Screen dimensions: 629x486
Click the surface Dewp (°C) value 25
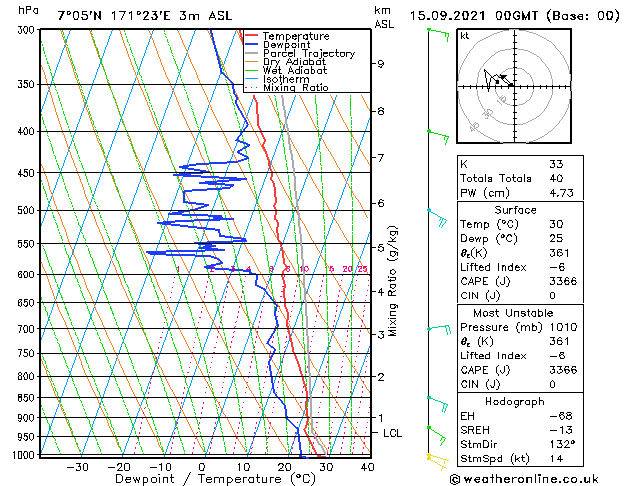[x=556, y=239]
